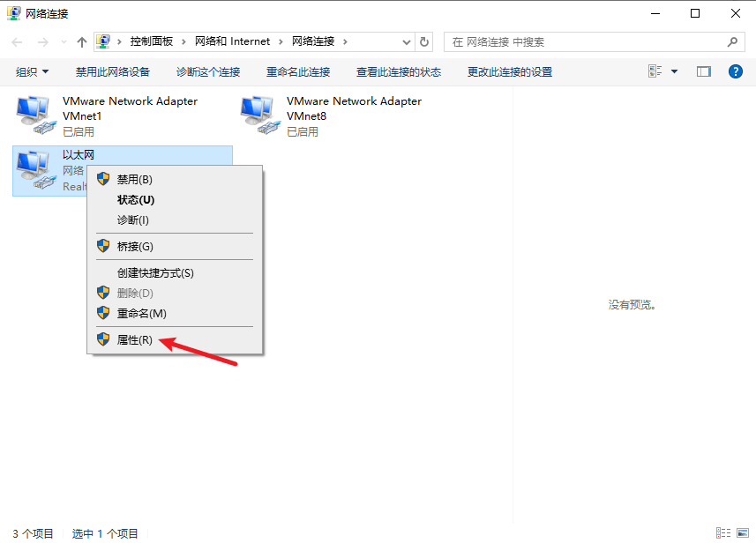This screenshot has width=756, height=543.
Task: Click the network connections icon in address bar
Action: (x=104, y=41)
